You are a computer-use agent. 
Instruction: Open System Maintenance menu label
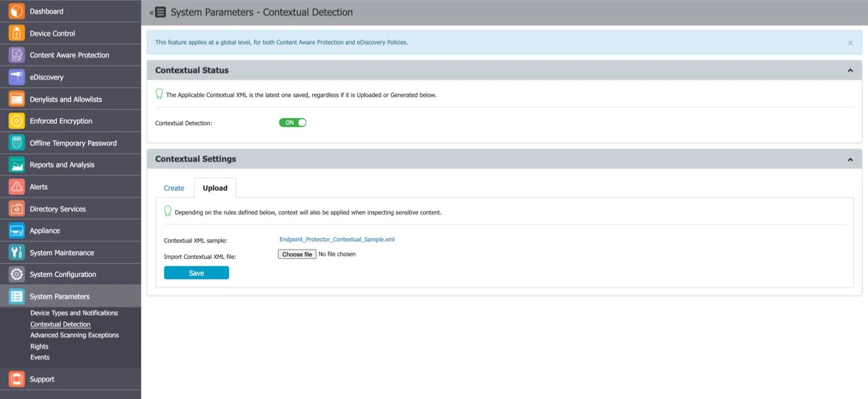(62, 253)
